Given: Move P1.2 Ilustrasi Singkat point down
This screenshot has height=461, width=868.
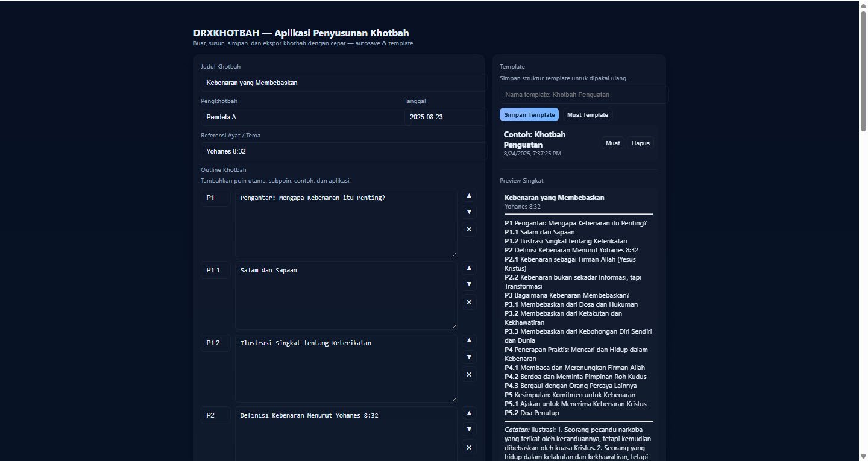Looking at the screenshot, I should 469,357.
